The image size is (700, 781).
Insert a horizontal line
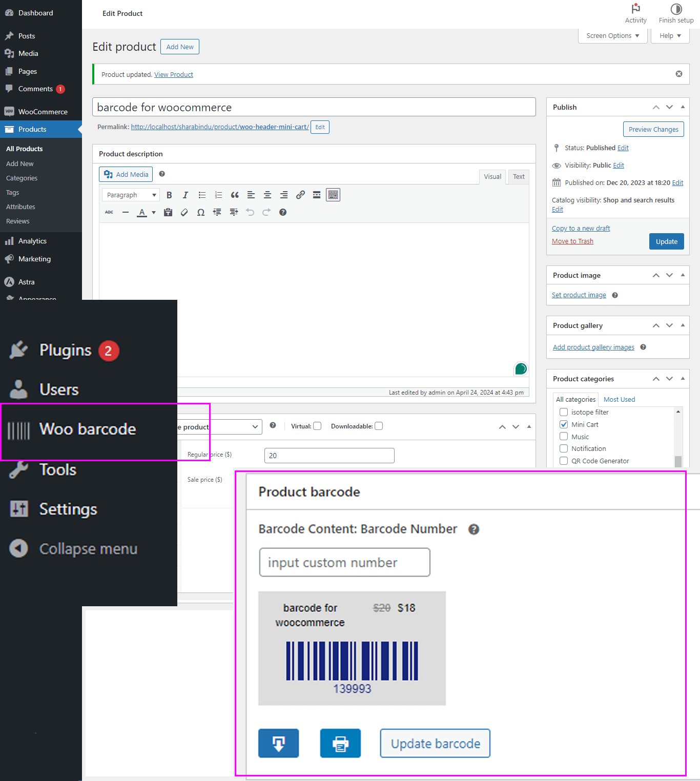tap(126, 212)
